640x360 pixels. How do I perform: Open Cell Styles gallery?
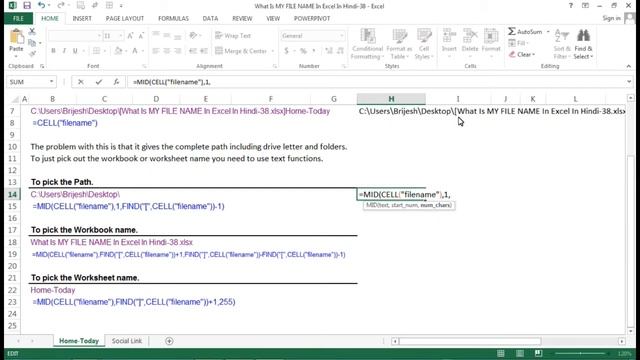(424, 44)
